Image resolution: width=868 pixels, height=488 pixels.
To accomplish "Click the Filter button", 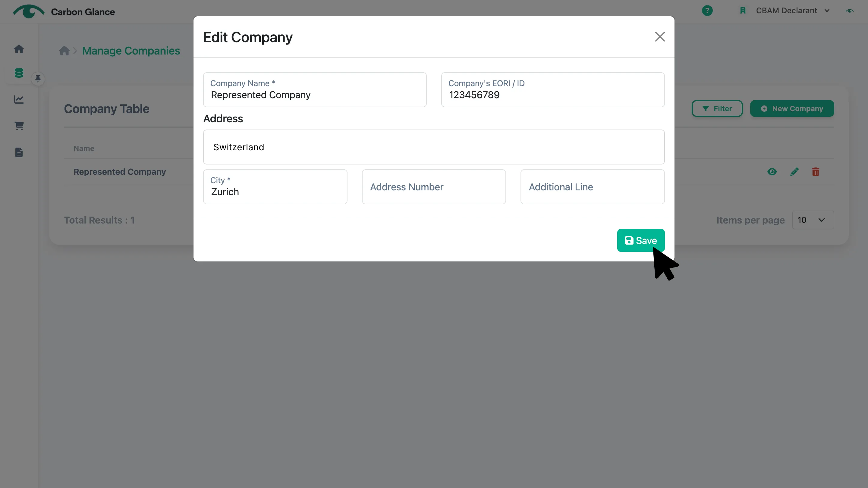I will coord(717,108).
